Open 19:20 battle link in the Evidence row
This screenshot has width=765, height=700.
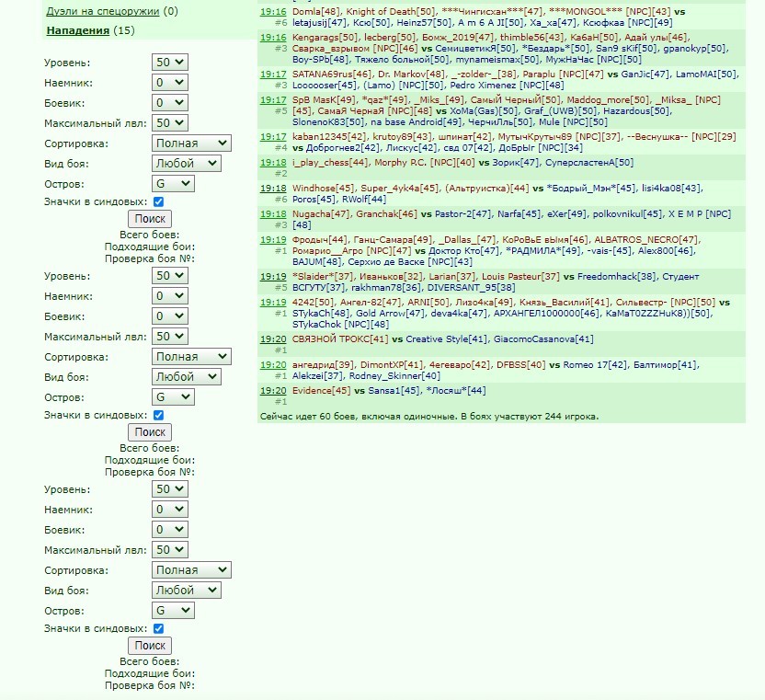tap(273, 391)
